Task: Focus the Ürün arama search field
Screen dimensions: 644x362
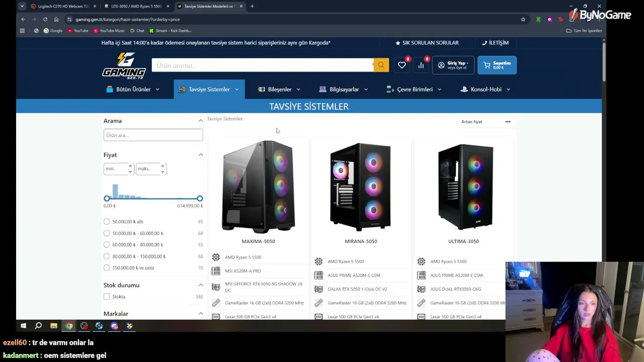Action: pos(262,65)
